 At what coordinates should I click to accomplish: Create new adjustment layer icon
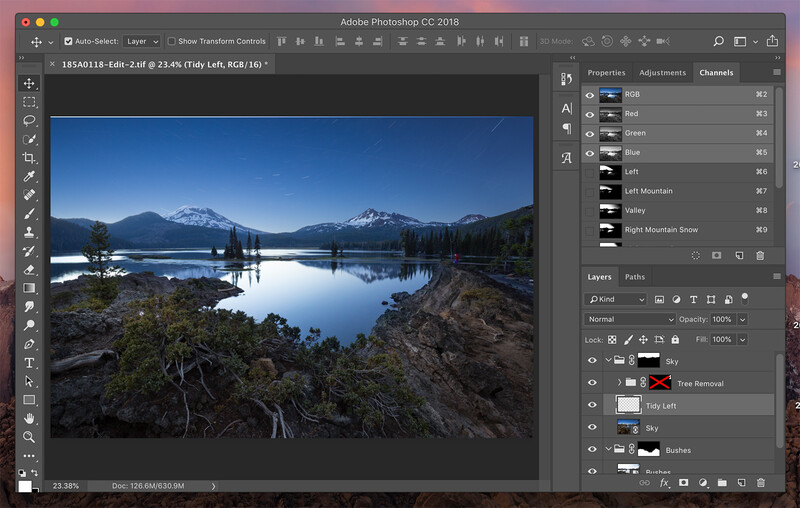(x=703, y=482)
